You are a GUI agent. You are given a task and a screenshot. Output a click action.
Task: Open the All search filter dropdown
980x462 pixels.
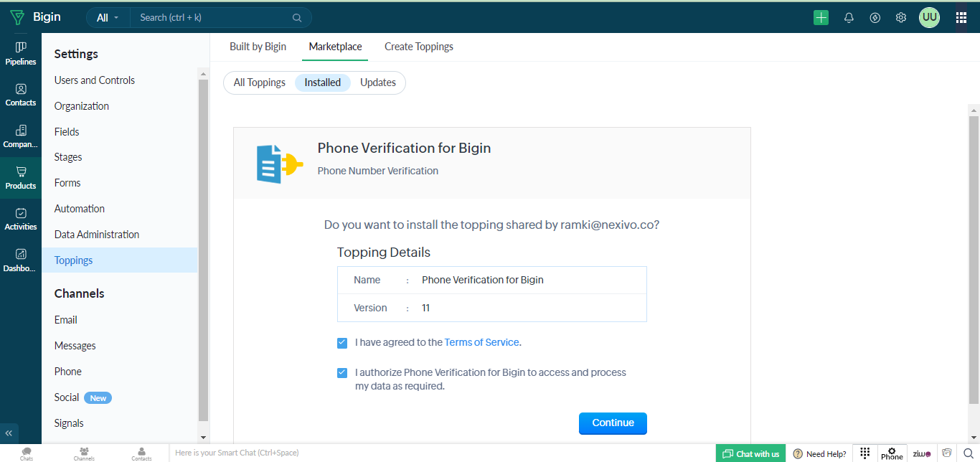pos(108,18)
